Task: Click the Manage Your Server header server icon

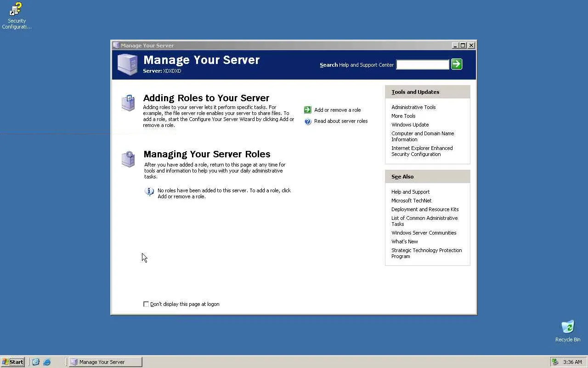Action: 127,64
